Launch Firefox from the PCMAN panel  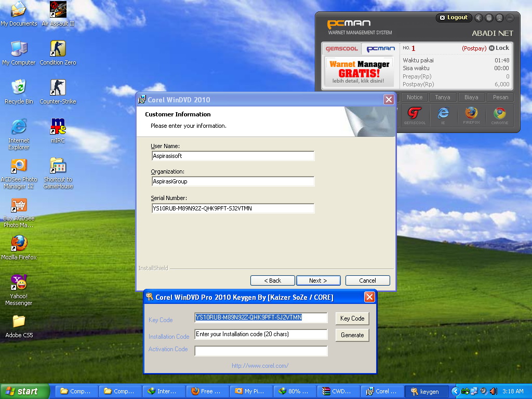[471, 115]
